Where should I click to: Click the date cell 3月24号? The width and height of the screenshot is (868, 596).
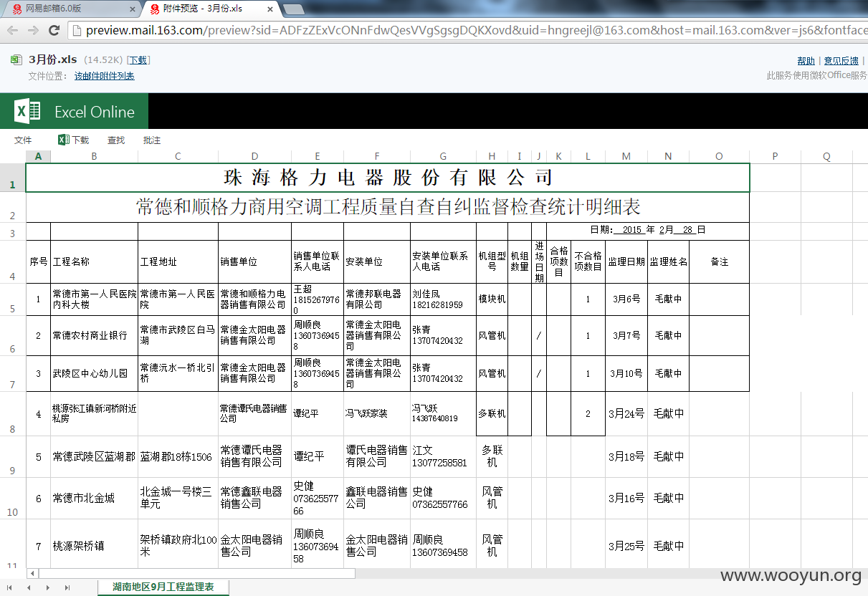(626, 414)
